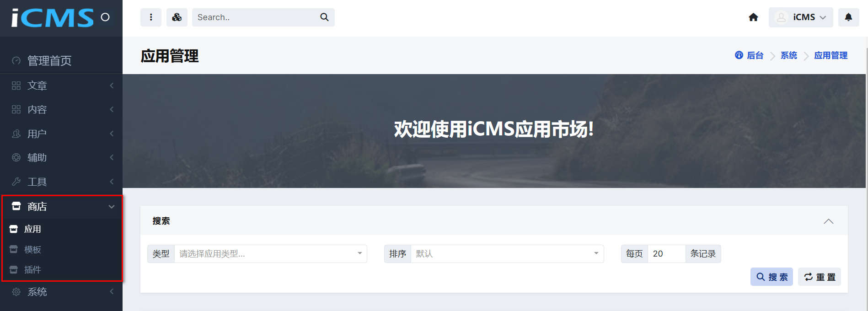Expand the 文章 sidebar menu

[x=61, y=86]
